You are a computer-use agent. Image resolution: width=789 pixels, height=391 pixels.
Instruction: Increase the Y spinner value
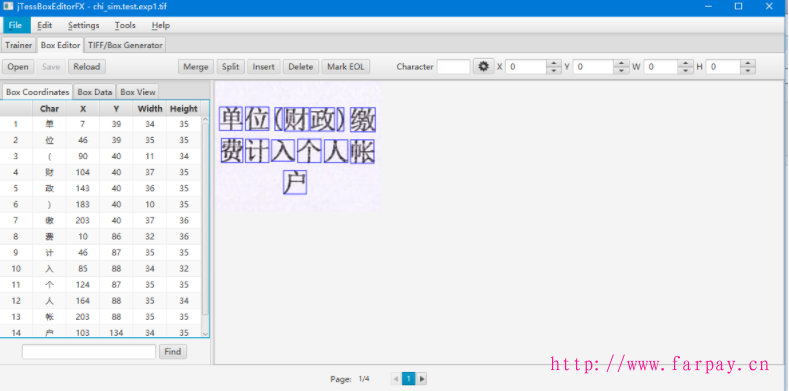click(x=621, y=63)
